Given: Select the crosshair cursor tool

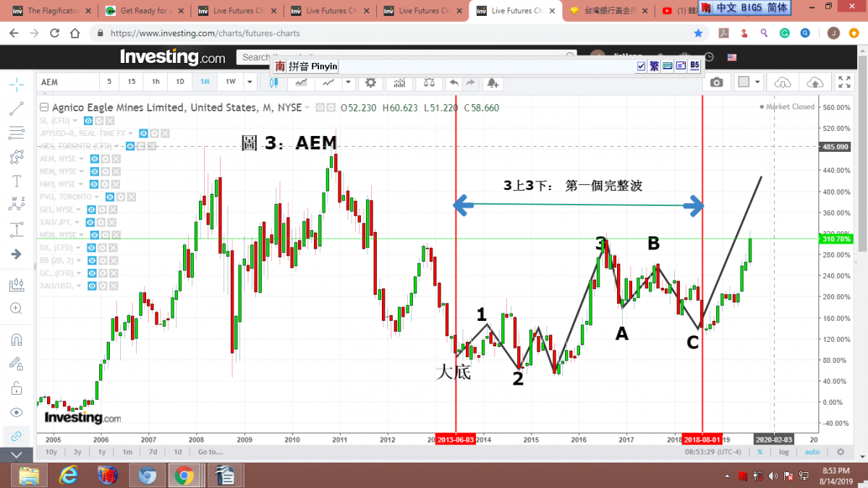Looking at the screenshot, I should click(16, 85).
